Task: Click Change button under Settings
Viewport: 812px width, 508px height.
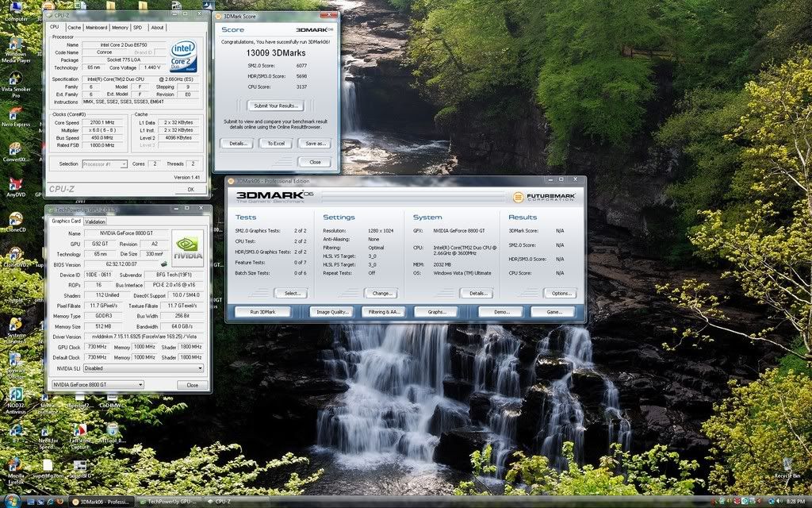Action: [381, 294]
